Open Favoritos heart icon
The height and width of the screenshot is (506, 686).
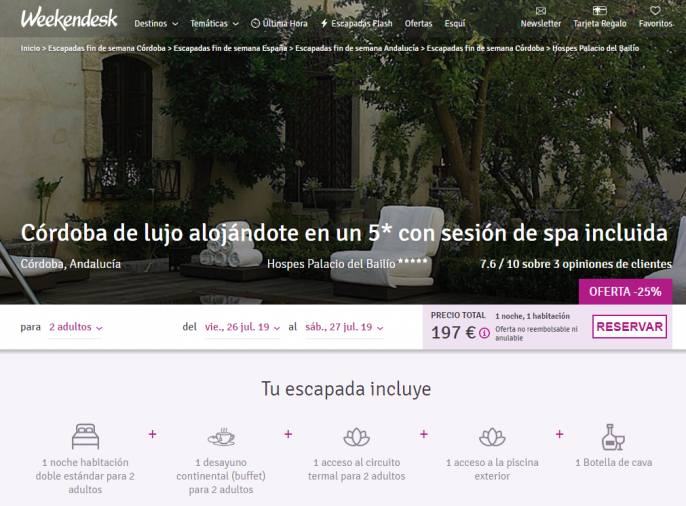[x=655, y=11]
